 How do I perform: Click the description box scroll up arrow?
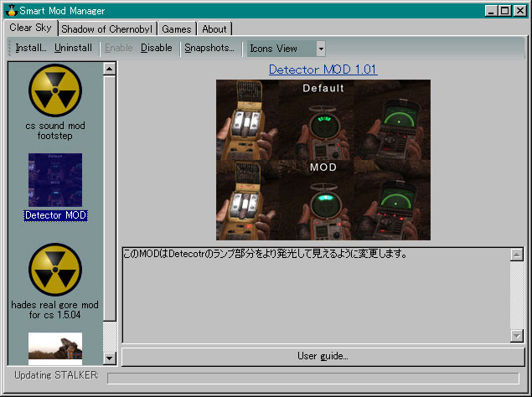pos(516,255)
